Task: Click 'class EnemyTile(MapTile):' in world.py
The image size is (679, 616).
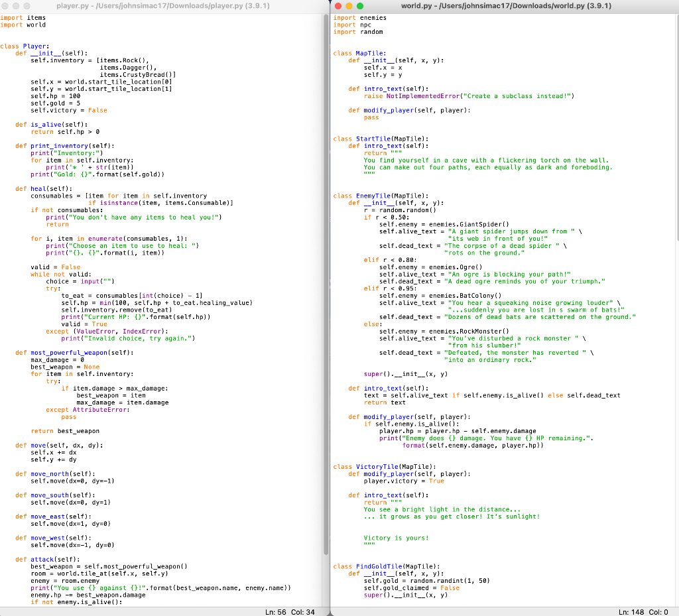Action: 381,196
